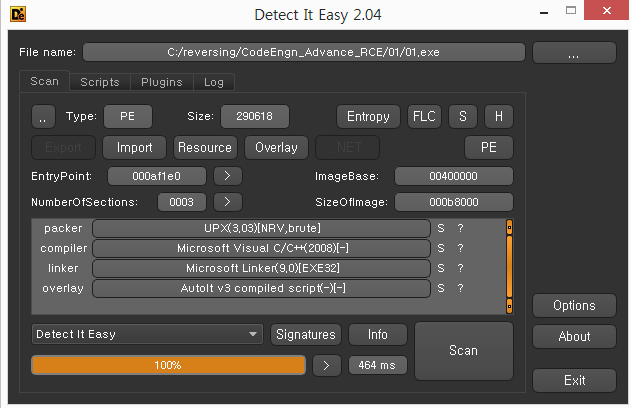The width and height of the screenshot is (631, 408).
Task: Click the results scrollbar up arrow
Action: 509,227
